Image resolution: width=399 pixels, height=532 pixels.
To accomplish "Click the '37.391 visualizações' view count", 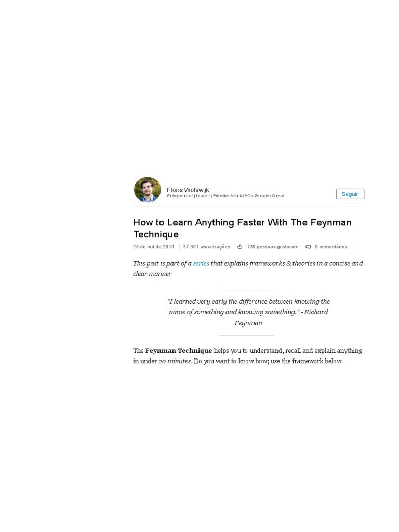I will coord(206,247).
